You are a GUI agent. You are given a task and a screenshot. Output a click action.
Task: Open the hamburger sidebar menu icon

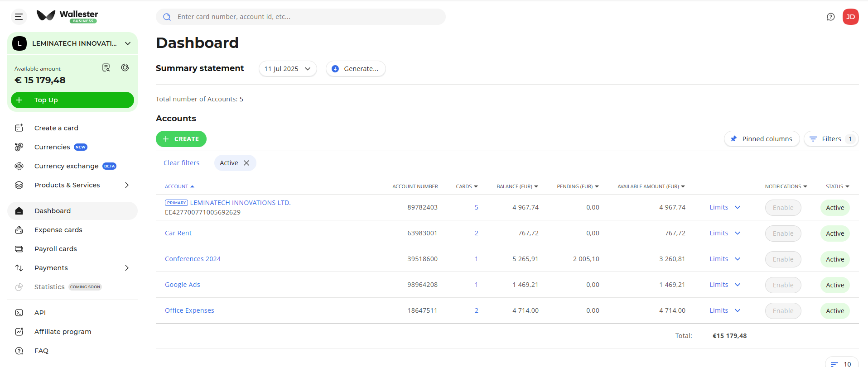(x=19, y=17)
